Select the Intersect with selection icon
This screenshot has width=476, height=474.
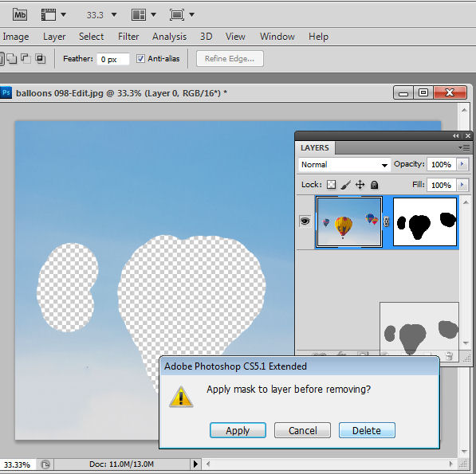(40, 58)
